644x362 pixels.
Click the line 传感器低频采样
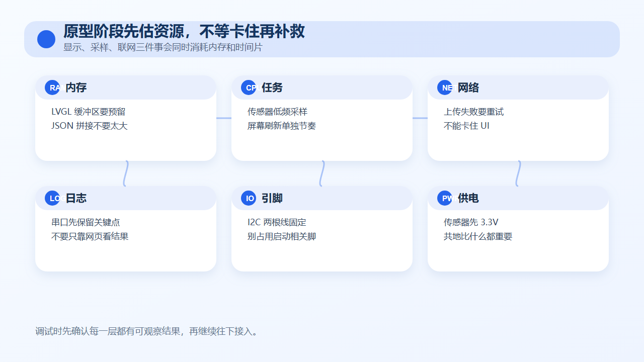(277, 112)
